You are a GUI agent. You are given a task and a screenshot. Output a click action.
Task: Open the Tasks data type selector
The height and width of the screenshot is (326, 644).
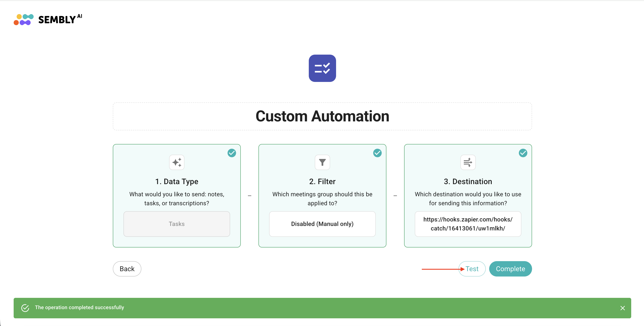click(177, 224)
